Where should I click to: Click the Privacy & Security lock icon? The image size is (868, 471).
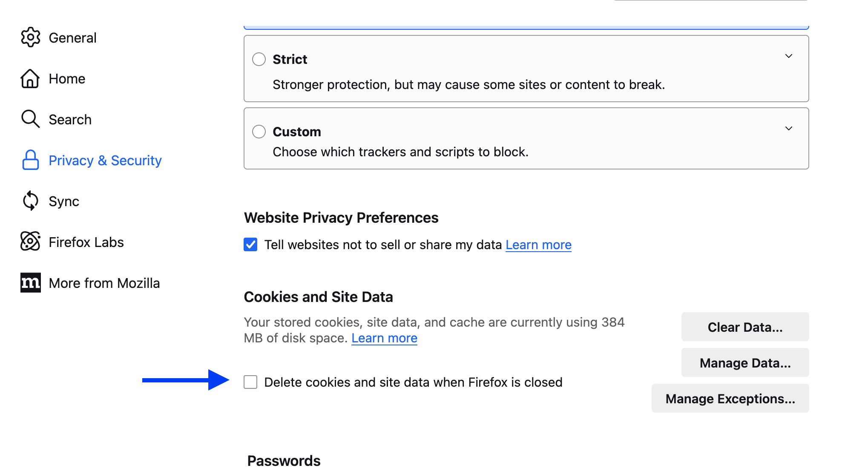coord(30,160)
